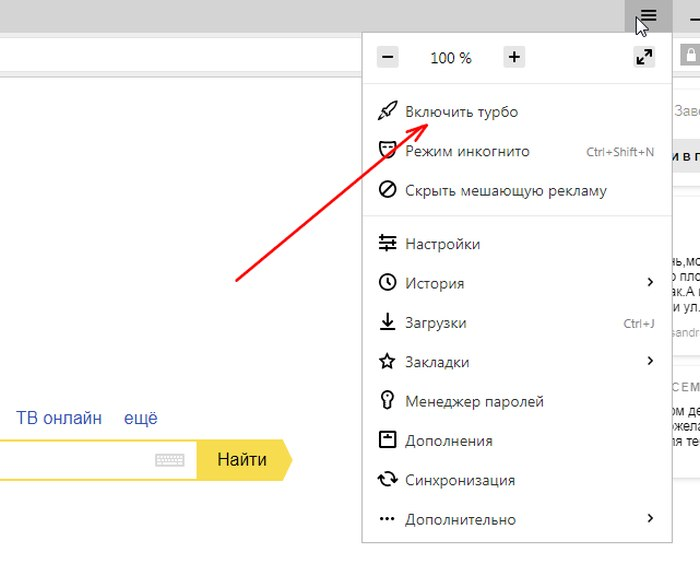Expand the История submenu arrow
The height and width of the screenshot is (576, 700).
(x=650, y=283)
